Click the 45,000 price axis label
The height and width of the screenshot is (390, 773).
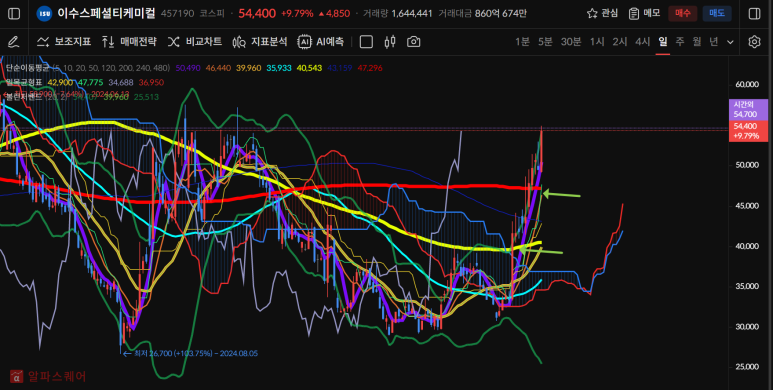747,206
